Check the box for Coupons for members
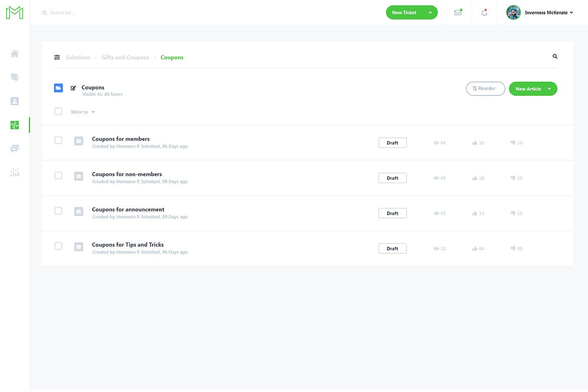This screenshot has width=588, height=392. [58, 140]
